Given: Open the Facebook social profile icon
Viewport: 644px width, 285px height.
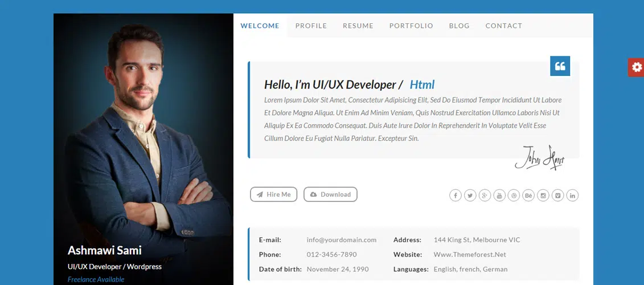Looking at the screenshot, I should tap(455, 196).
